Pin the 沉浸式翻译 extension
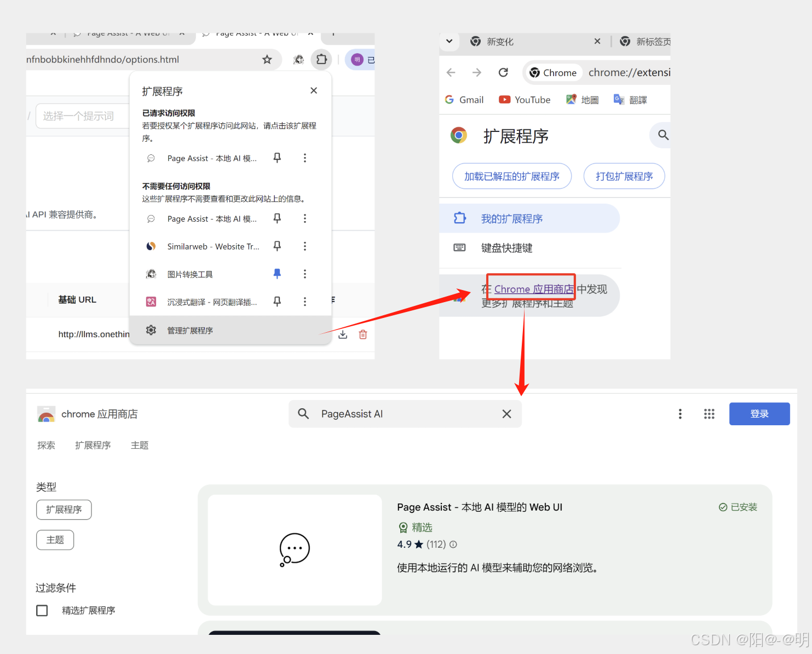This screenshot has width=812, height=654. point(277,302)
